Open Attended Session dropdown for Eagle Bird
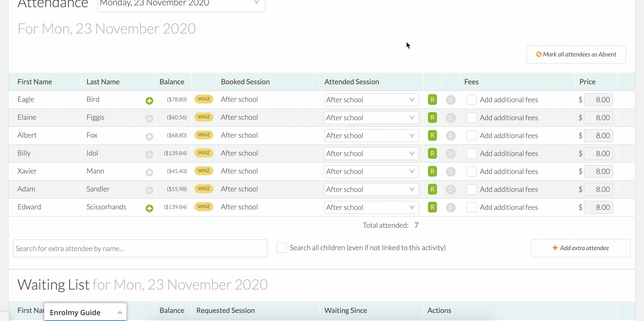The image size is (644, 321). [x=371, y=100]
